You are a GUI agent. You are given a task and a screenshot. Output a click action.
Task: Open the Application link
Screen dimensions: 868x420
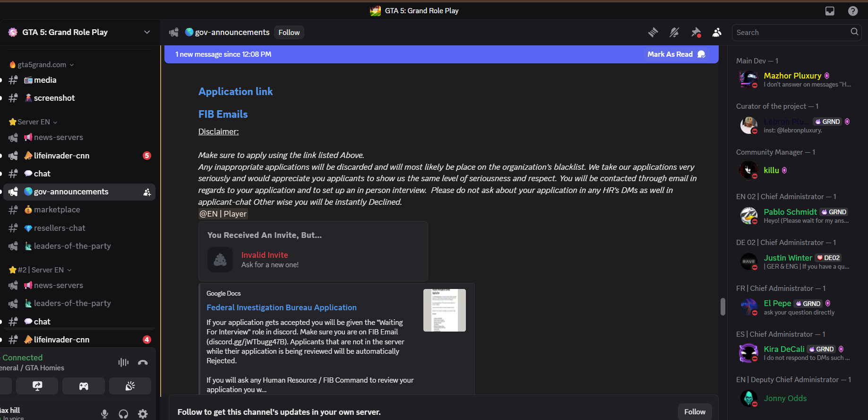235,91
